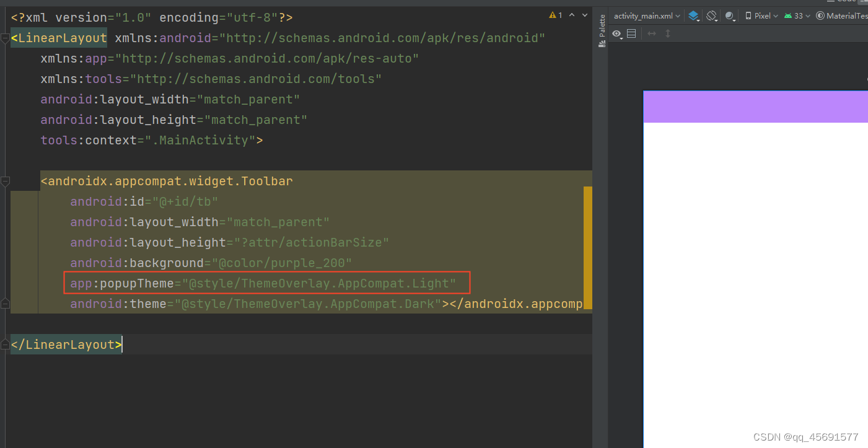Image resolution: width=868 pixels, height=448 pixels.
Task: Go to previous highlighted error arrow
Action: tap(572, 15)
